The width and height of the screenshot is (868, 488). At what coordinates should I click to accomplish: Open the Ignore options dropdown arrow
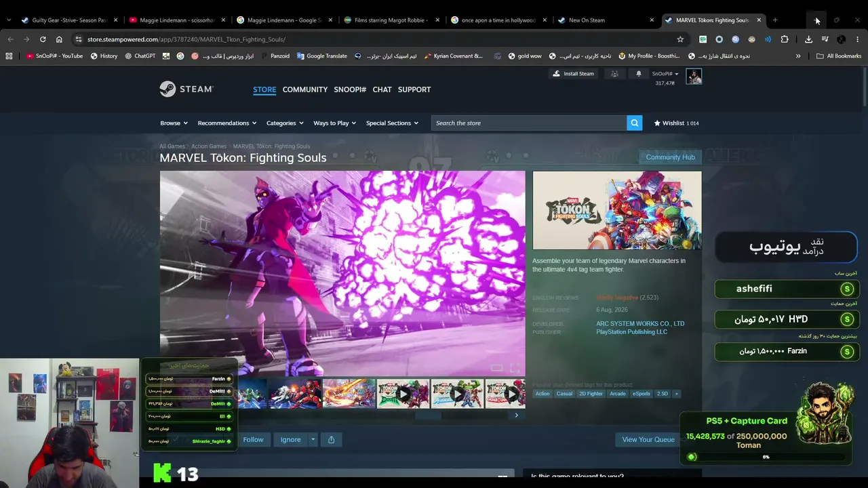coord(313,439)
